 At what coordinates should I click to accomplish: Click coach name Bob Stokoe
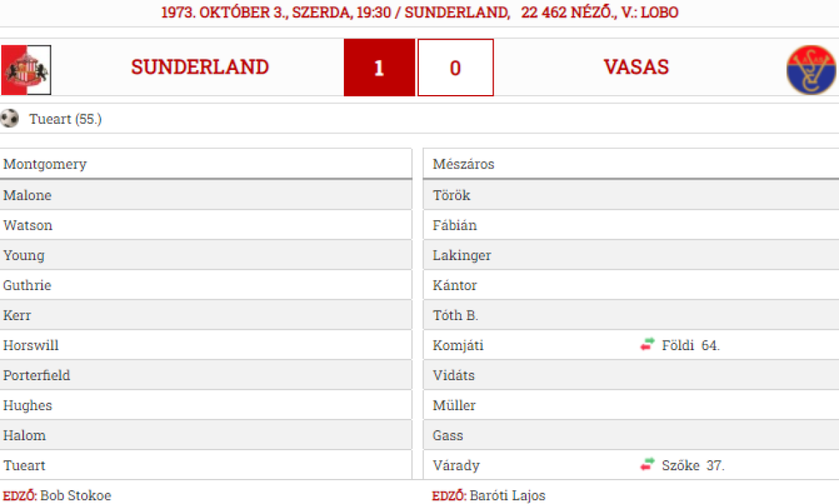pyautogui.click(x=76, y=496)
